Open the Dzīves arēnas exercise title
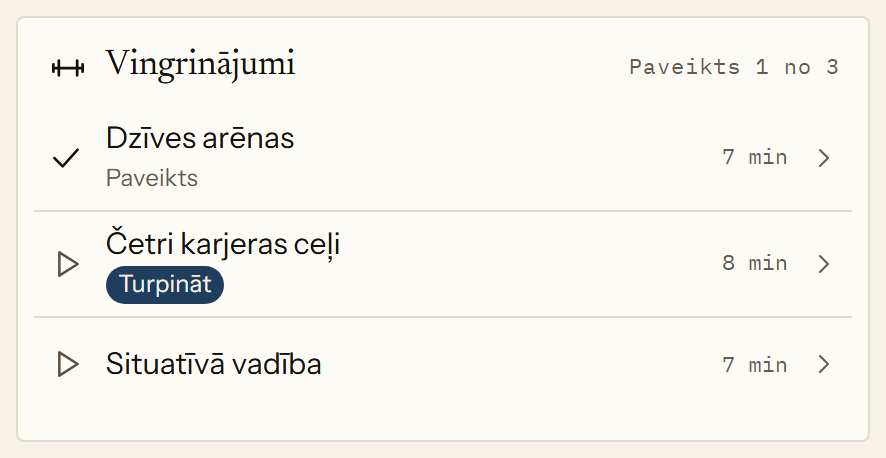886x458 pixels. point(200,138)
